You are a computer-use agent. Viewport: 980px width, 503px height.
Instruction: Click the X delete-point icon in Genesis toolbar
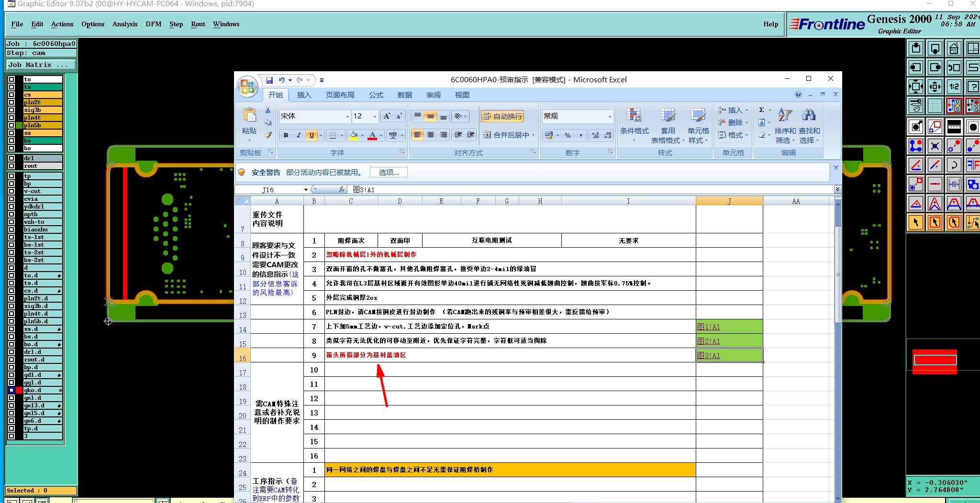pyautogui.click(x=935, y=146)
